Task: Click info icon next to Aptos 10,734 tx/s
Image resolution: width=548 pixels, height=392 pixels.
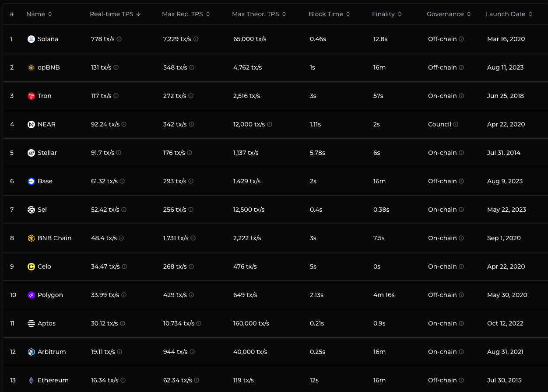Action: pyautogui.click(x=199, y=323)
